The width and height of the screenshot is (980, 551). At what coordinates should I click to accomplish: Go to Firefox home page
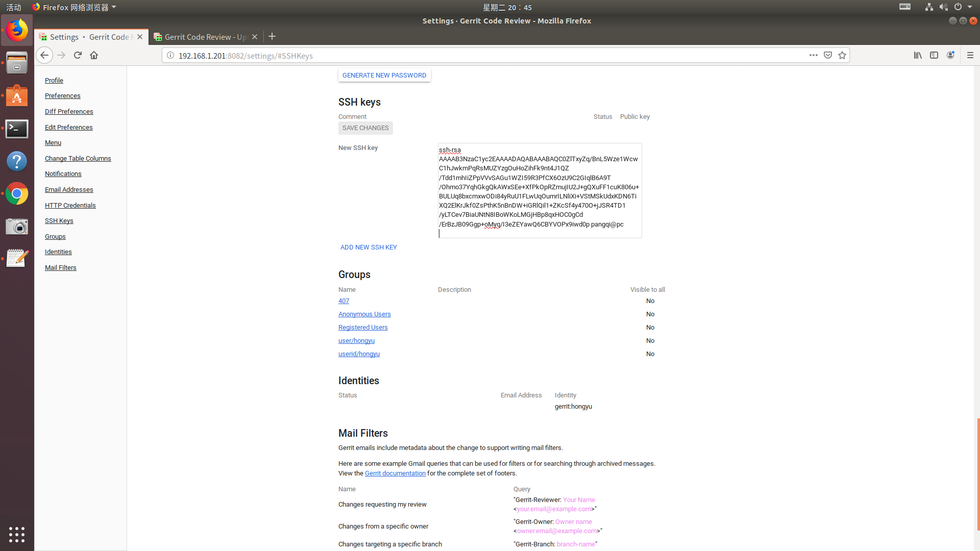[94, 55]
